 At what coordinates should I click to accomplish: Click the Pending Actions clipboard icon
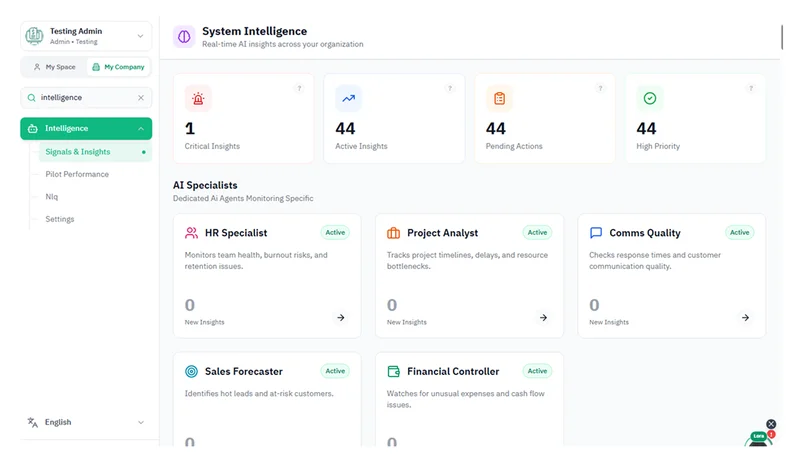tap(499, 99)
